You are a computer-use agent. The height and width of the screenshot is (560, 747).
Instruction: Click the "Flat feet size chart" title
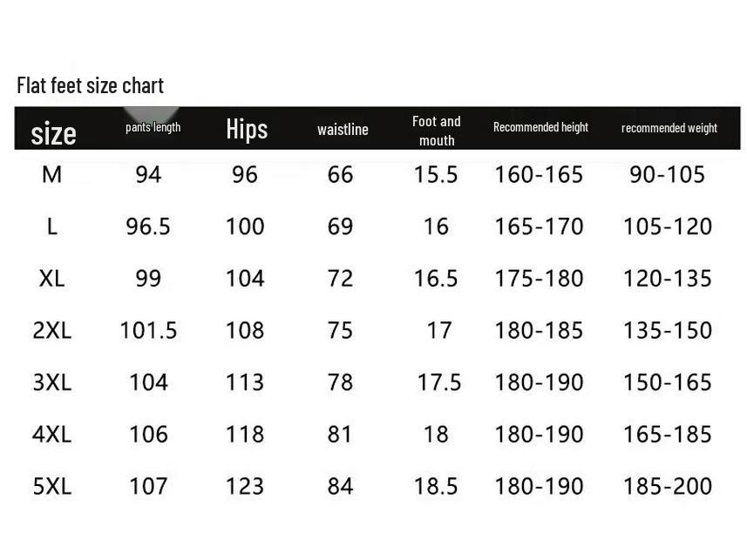pyautogui.click(x=90, y=85)
